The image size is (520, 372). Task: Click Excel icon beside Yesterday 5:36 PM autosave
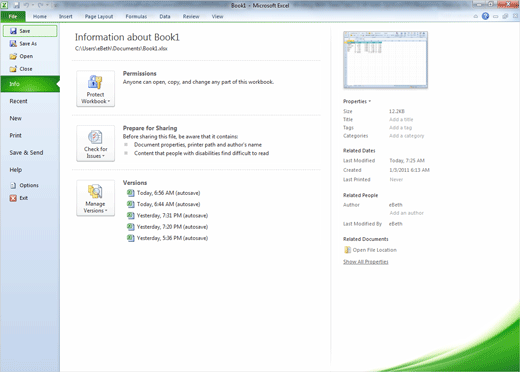click(131, 238)
